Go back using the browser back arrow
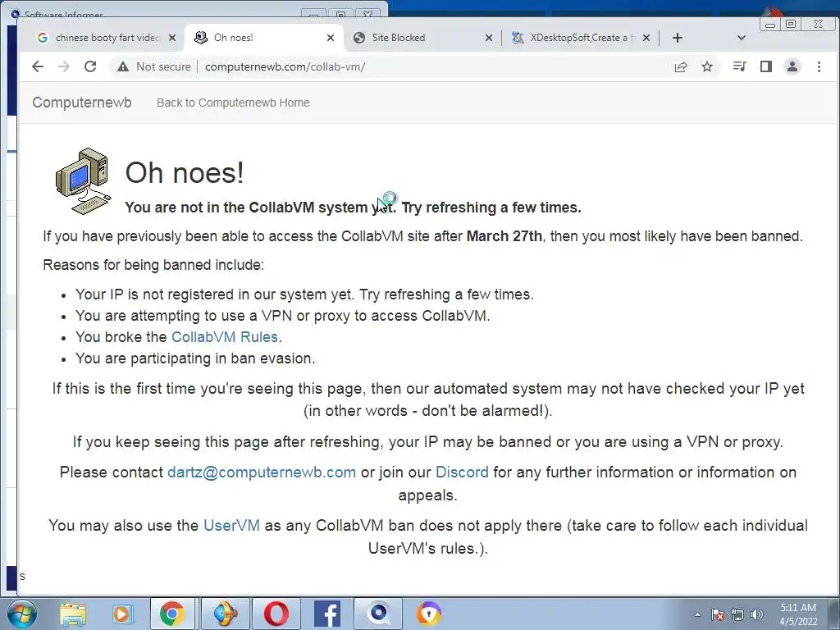The image size is (840, 630). (38, 66)
